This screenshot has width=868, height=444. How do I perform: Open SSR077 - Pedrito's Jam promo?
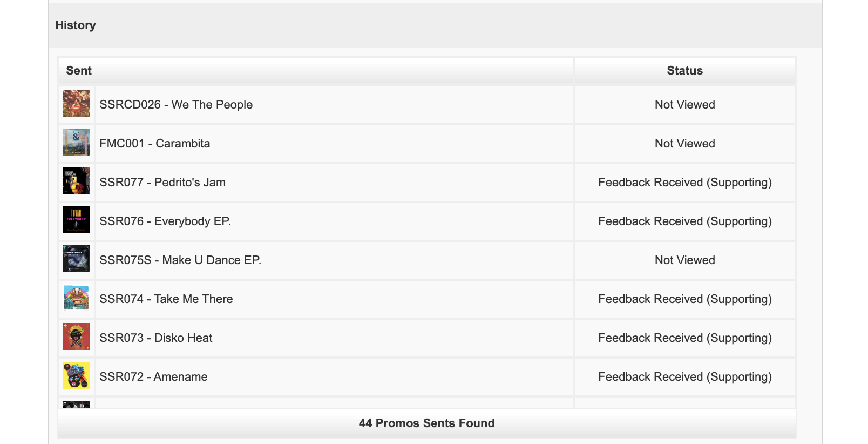[x=162, y=183]
